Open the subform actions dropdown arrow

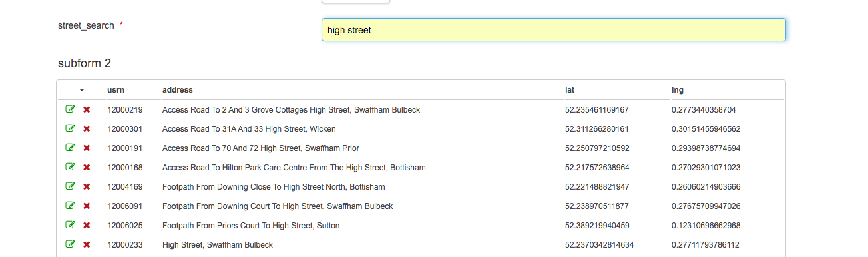(82, 90)
